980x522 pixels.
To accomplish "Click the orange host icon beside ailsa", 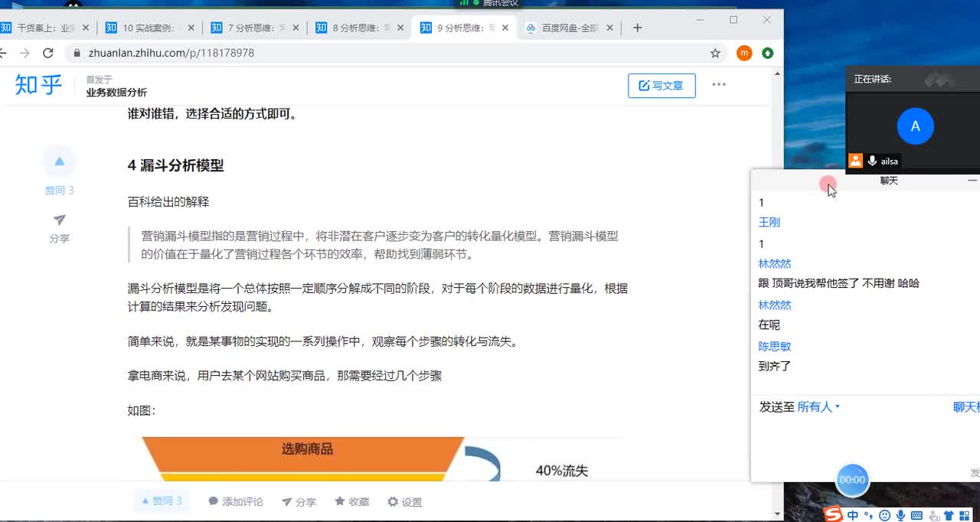I will point(855,161).
